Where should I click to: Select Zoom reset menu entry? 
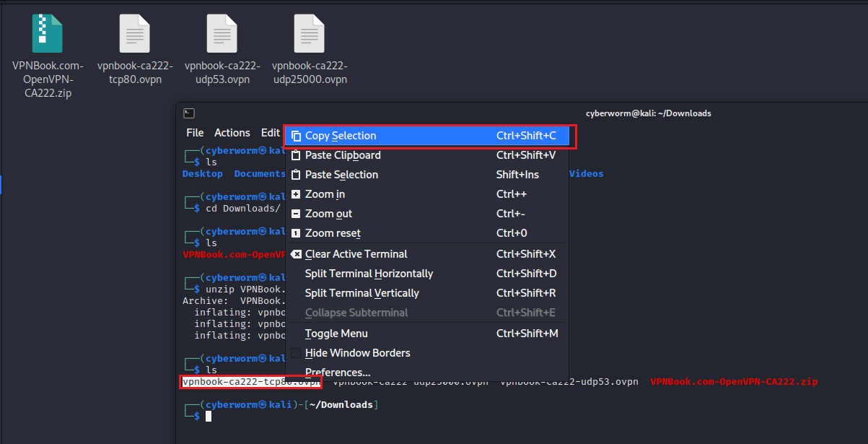(333, 233)
